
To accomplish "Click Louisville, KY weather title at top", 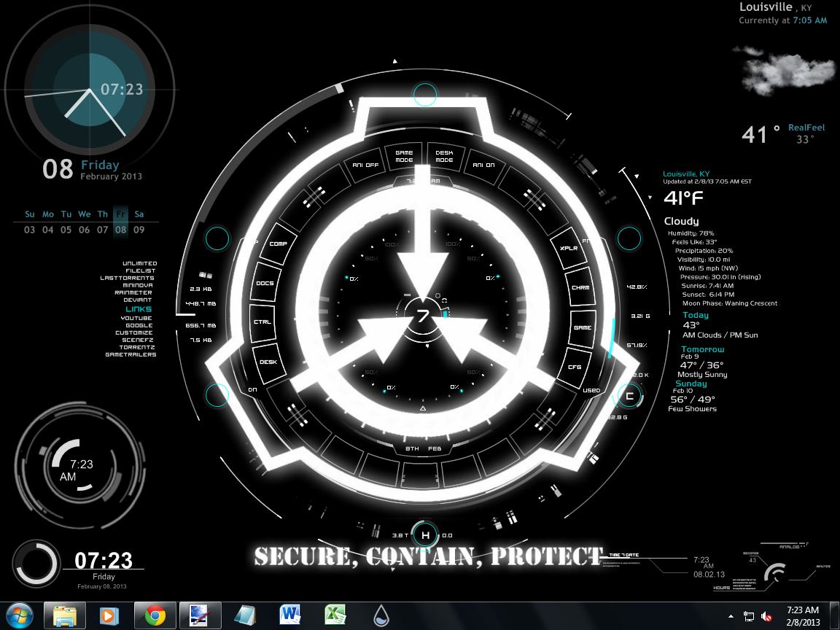I will [x=775, y=7].
